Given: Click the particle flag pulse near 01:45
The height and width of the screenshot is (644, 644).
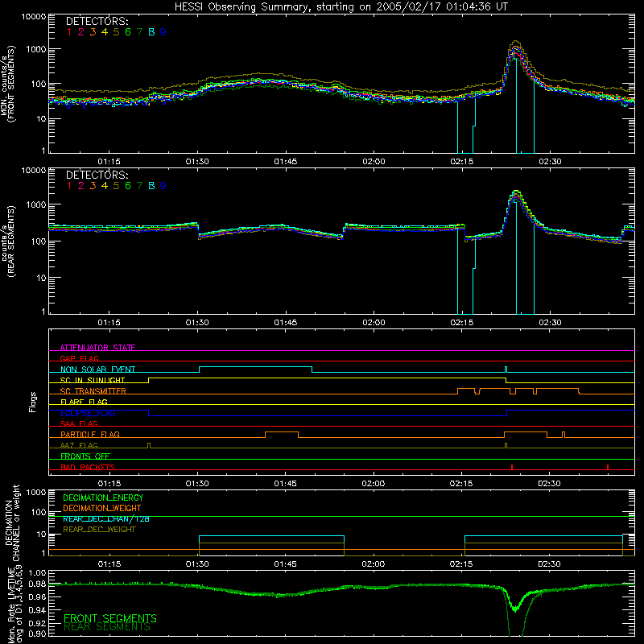Looking at the screenshot, I should click(x=282, y=435).
